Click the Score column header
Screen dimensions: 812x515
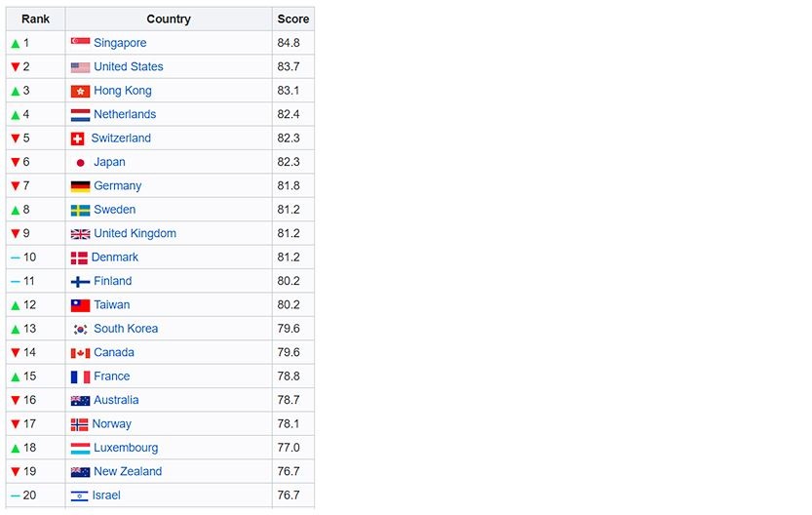293,19
